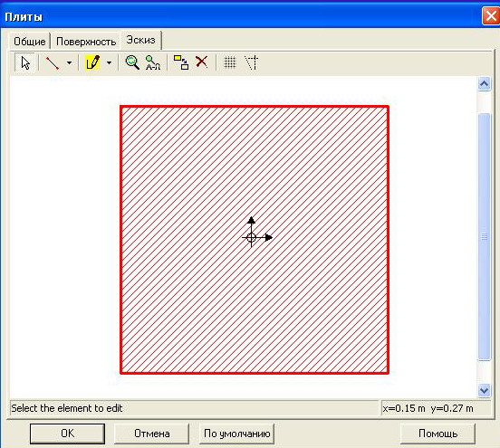Confirm with the OK button
Image resolution: width=500 pixels, height=448 pixels.
(x=67, y=434)
